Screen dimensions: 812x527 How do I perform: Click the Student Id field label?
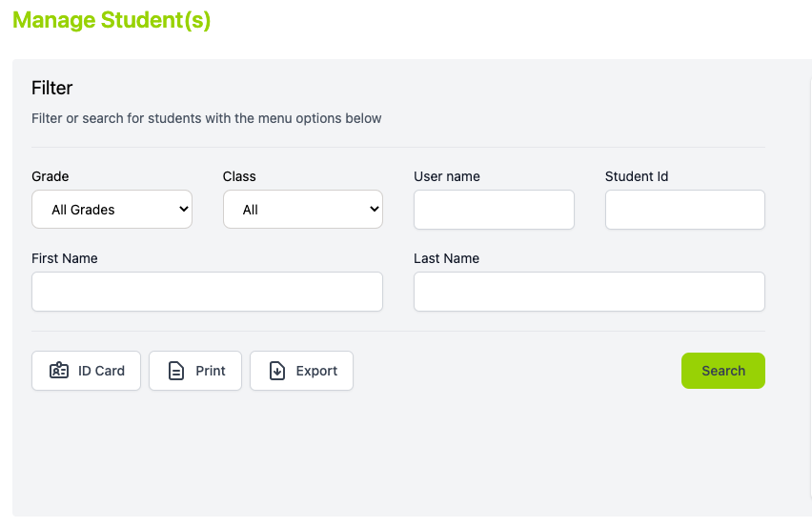pos(637,176)
